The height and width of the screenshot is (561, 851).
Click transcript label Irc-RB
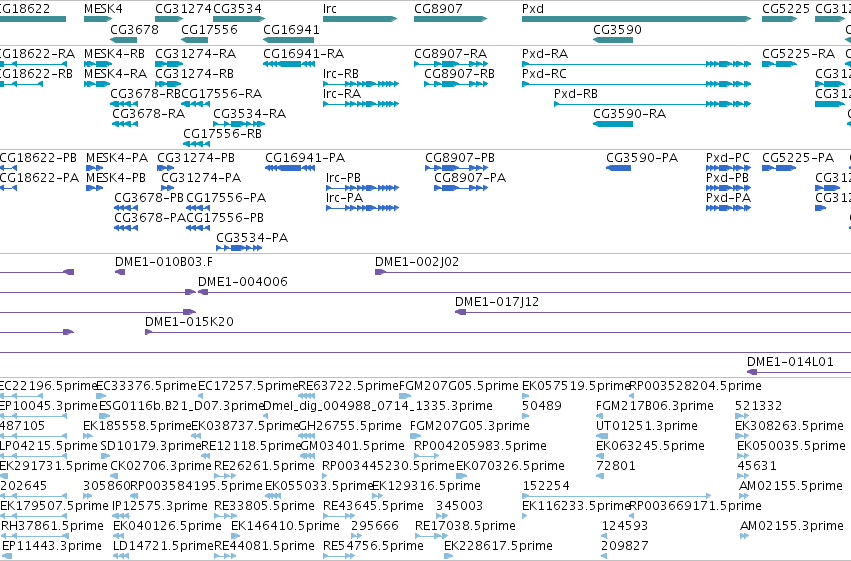(x=341, y=74)
